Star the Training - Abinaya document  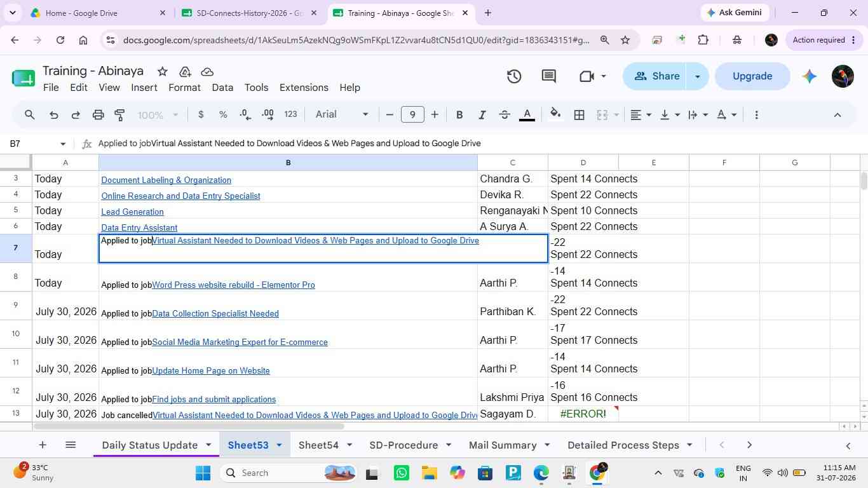tap(163, 71)
